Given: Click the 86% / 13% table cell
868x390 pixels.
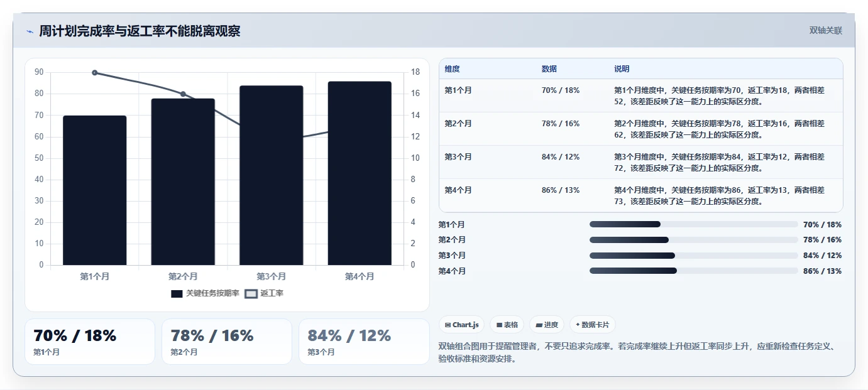Looking at the screenshot, I should (x=561, y=190).
